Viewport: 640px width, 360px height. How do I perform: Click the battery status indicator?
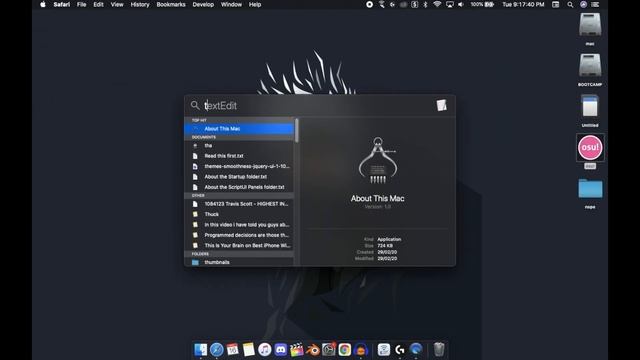tap(482, 4)
